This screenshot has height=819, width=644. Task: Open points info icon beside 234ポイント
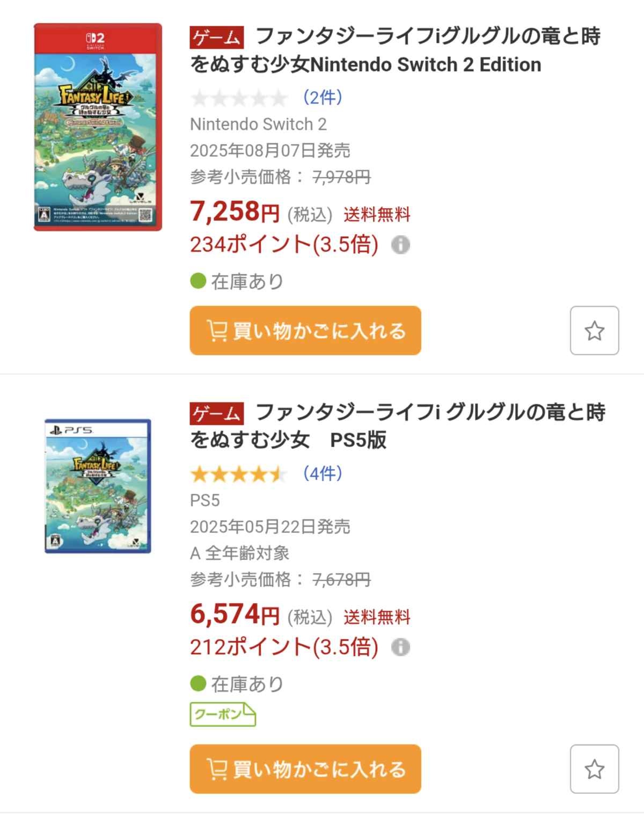coord(400,245)
